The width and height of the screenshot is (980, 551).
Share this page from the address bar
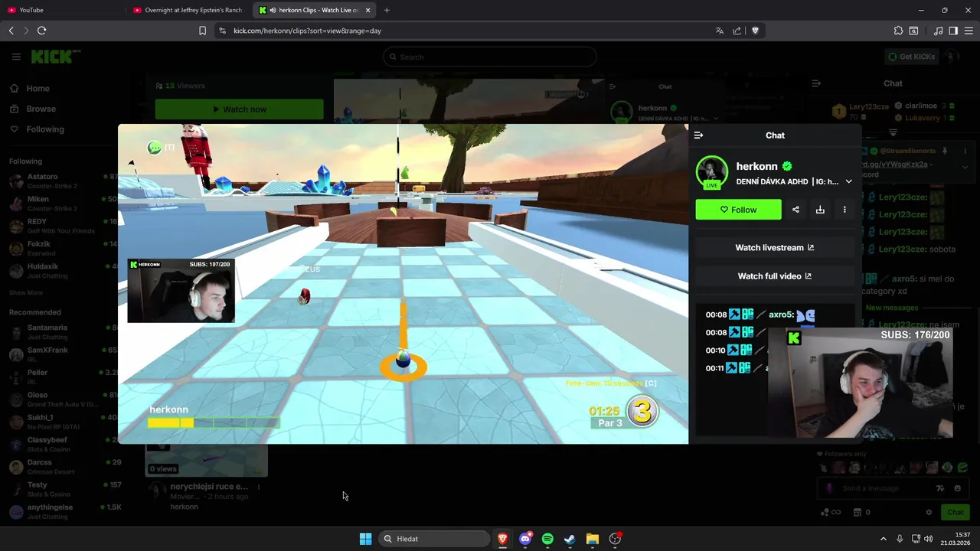[x=737, y=31]
